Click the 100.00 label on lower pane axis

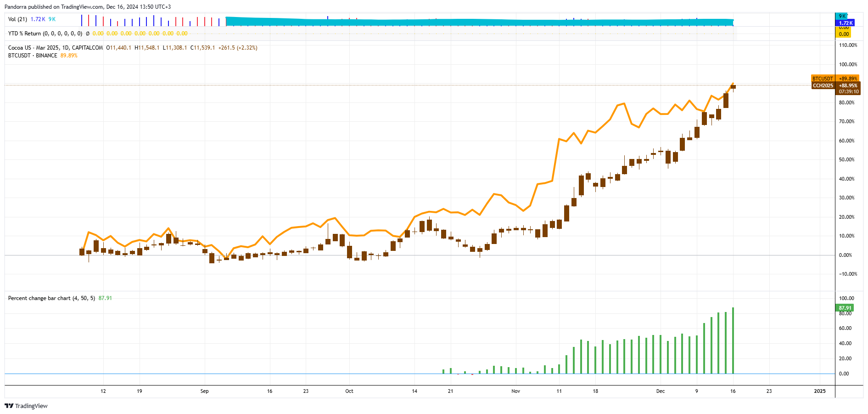(x=846, y=298)
